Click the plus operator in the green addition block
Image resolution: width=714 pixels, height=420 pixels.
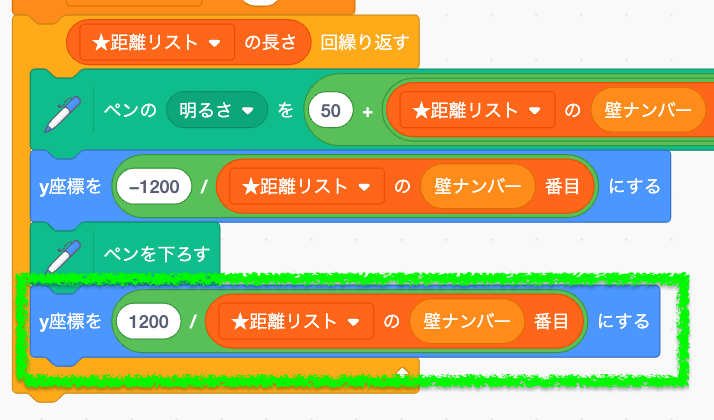[367, 111]
